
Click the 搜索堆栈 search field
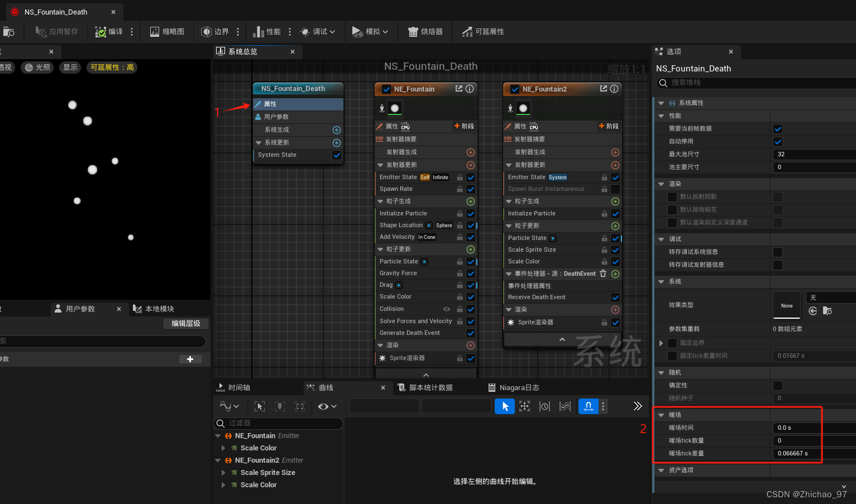click(x=756, y=83)
